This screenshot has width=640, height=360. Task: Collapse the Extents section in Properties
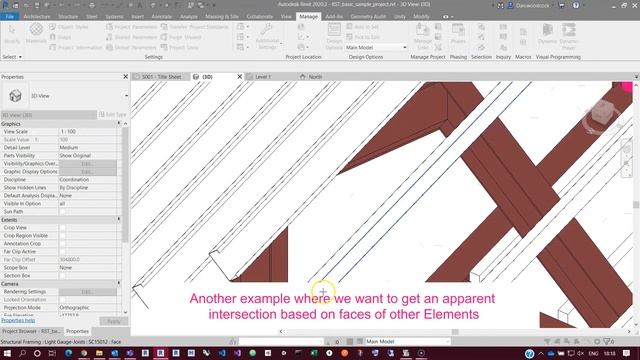click(x=119, y=220)
